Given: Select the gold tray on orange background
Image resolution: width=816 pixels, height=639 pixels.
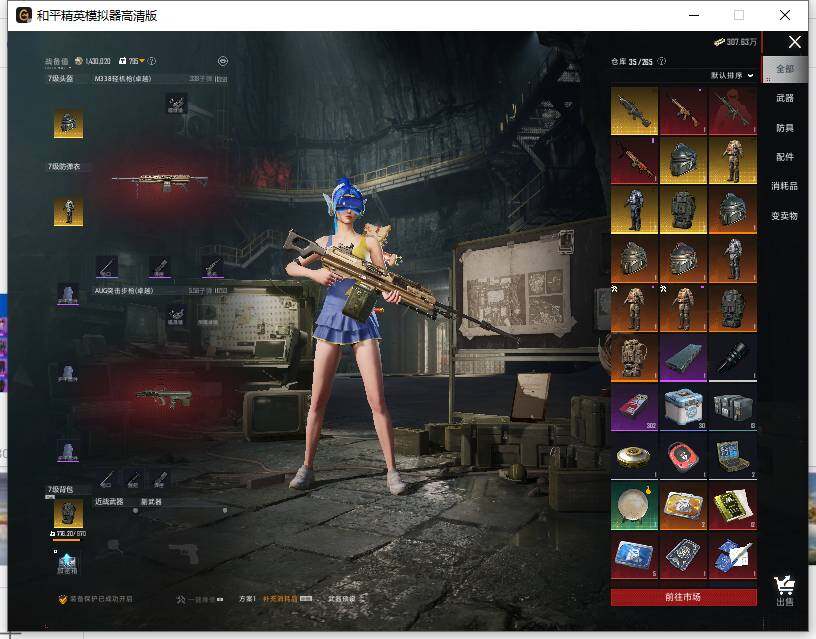Looking at the screenshot, I should [x=683, y=506].
